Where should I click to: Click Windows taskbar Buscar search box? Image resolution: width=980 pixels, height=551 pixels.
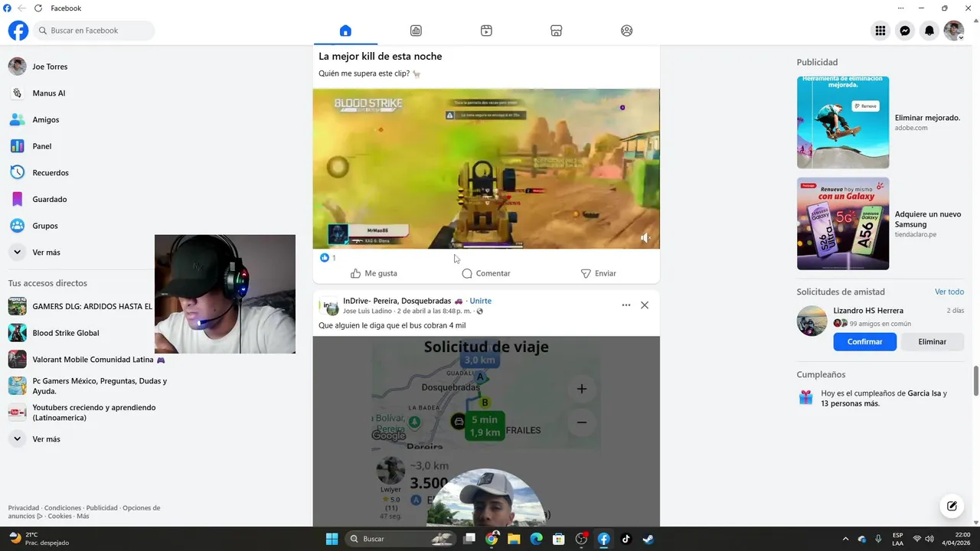400,539
